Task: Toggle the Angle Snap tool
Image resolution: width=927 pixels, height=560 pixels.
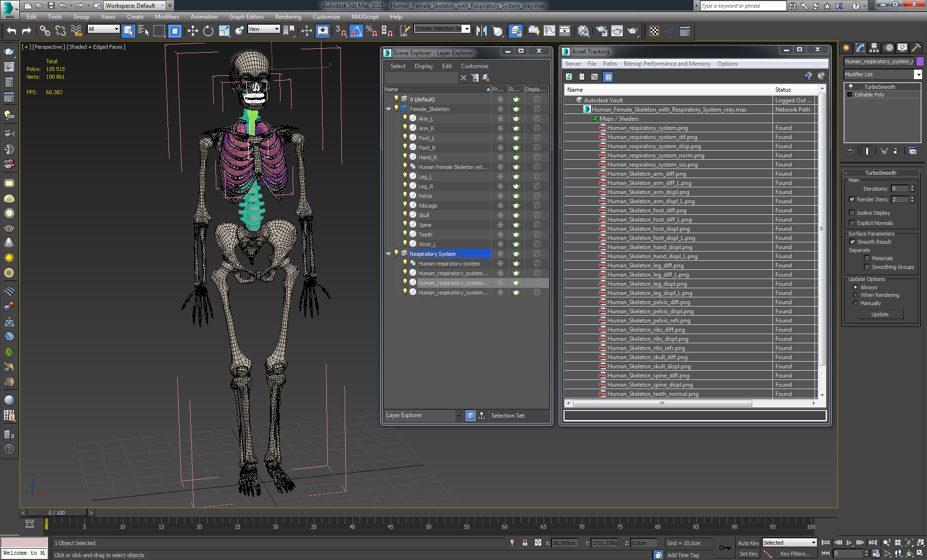Action: tap(356, 31)
